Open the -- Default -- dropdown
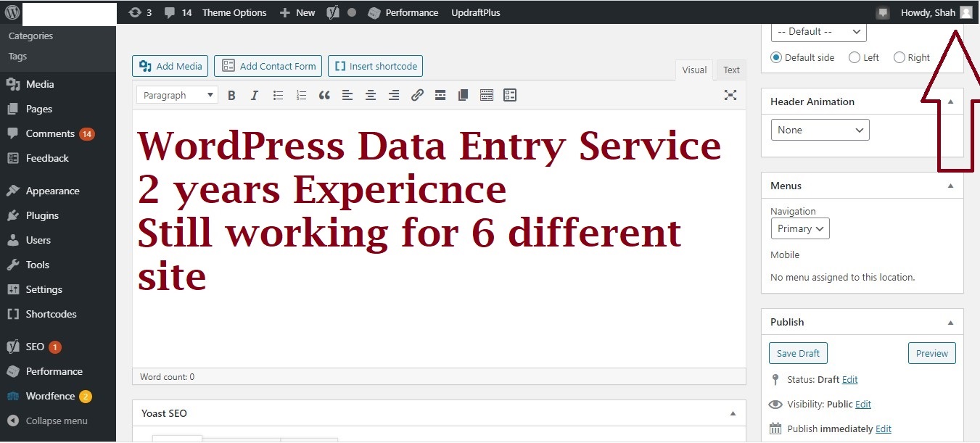The image size is (980, 443). (818, 31)
